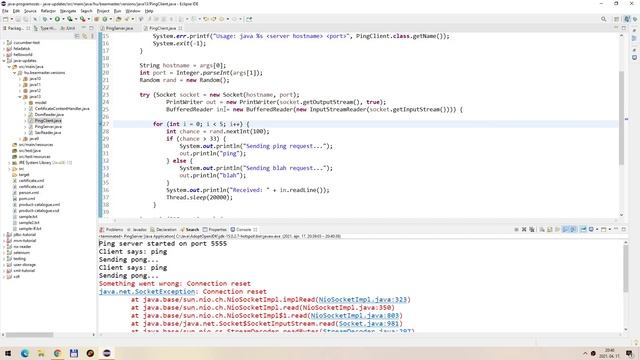Click the search magnifier in top-right toolbar
Image resolution: width=640 pixels, height=360 pixels.
pos(603,19)
